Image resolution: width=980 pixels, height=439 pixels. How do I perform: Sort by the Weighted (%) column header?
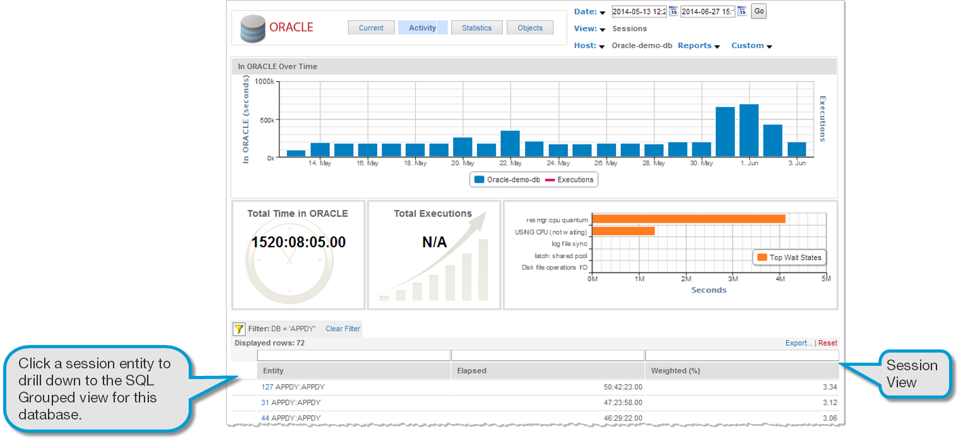[x=742, y=371]
